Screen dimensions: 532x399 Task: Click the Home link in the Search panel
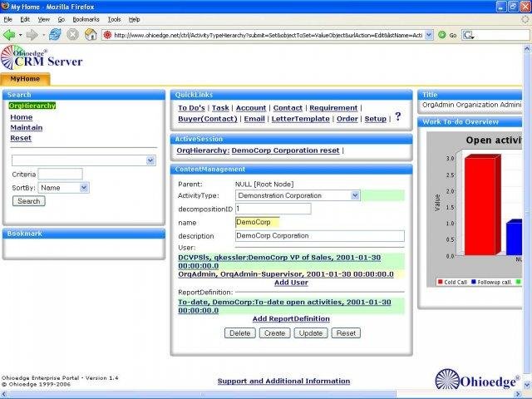pos(22,117)
